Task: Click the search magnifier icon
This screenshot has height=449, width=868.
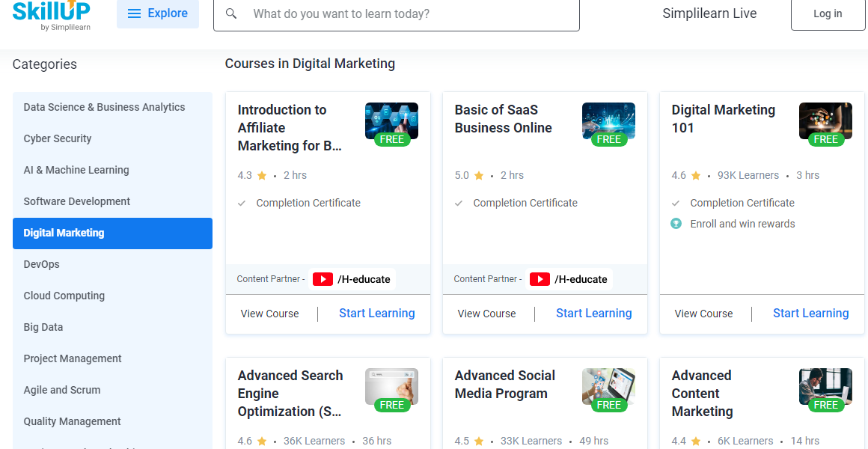Action: coord(231,14)
